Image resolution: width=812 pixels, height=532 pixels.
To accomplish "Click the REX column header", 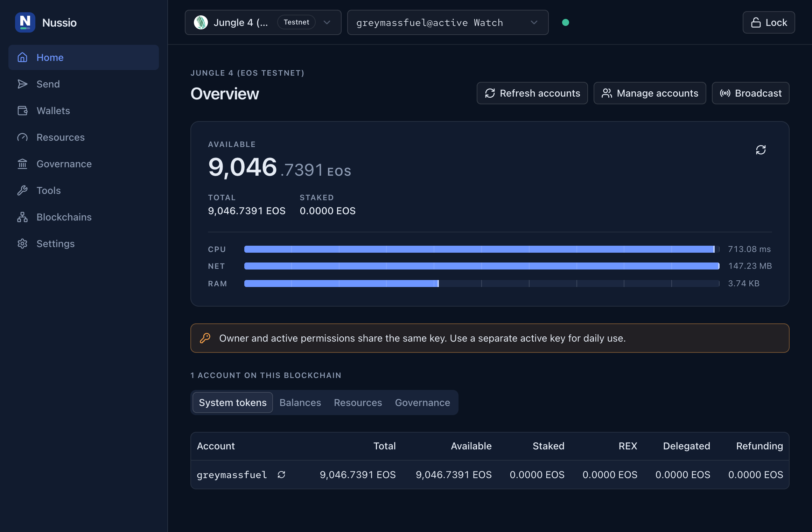I will click(628, 446).
